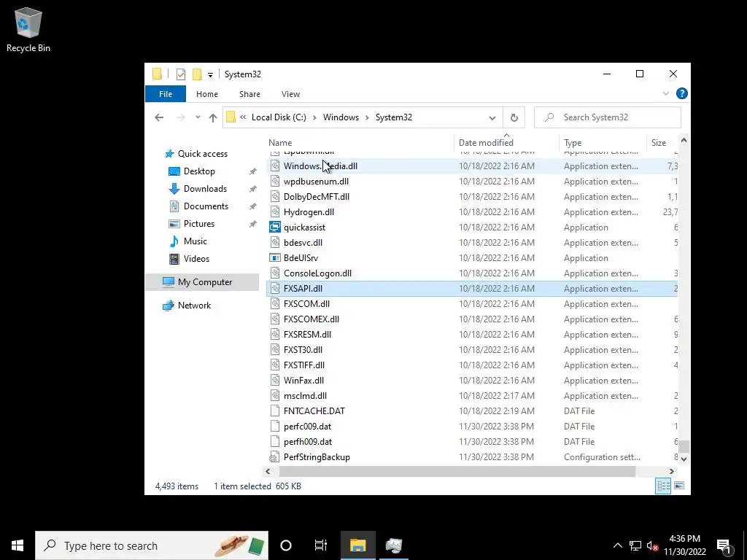Open the Recent locations dropdown arrow
747x560 pixels.
pyautogui.click(x=198, y=117)
